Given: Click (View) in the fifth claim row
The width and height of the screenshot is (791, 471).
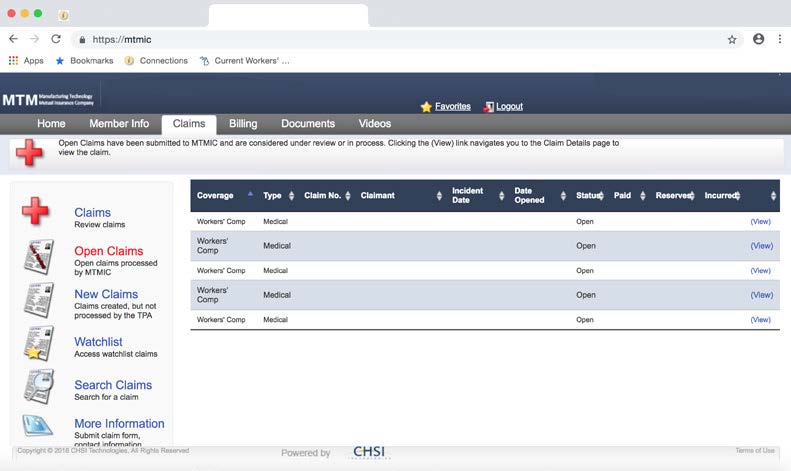Looking at the screenshot, I should [x=761, y=320].
